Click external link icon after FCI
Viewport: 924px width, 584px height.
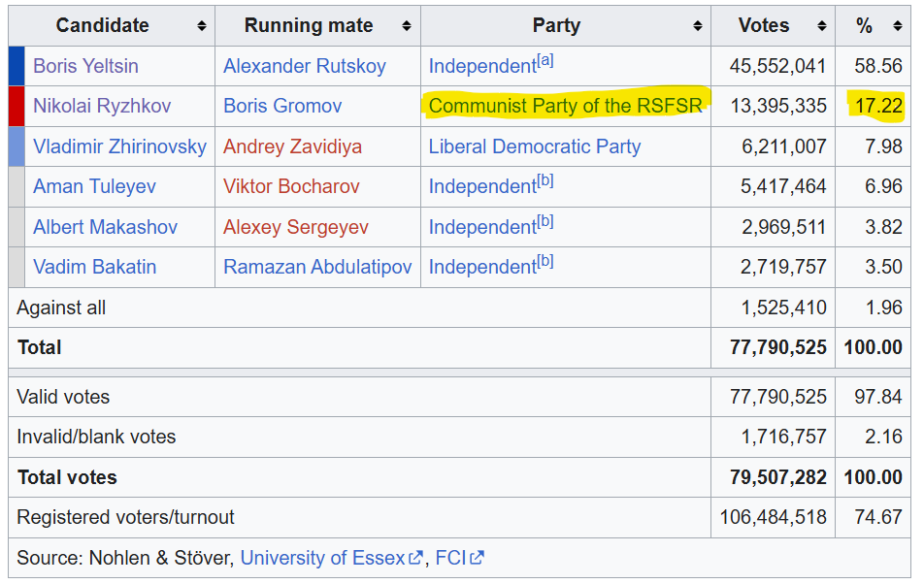pyautogui.click(x=478, y=558)
